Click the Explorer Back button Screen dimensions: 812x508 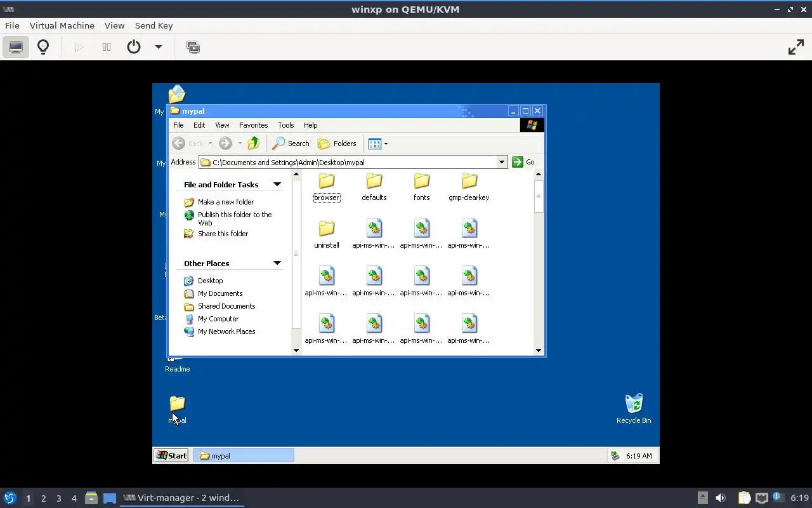point(188,144)
